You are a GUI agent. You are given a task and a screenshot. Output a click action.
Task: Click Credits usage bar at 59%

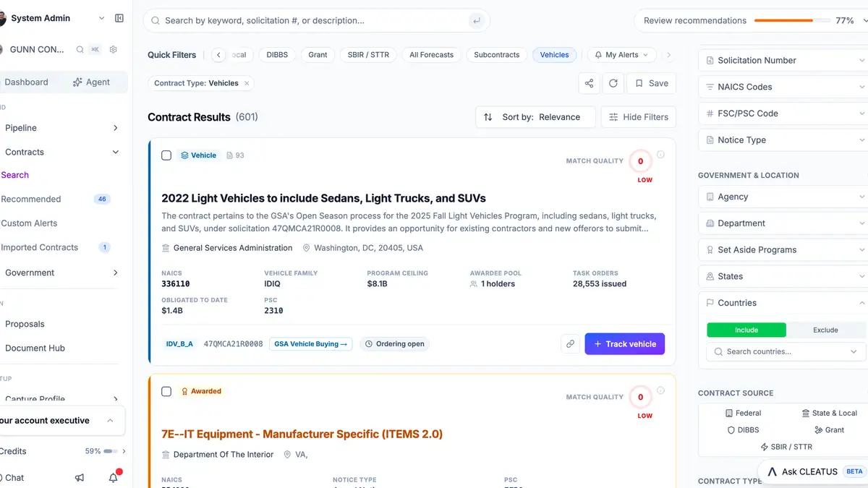[111, 451]
